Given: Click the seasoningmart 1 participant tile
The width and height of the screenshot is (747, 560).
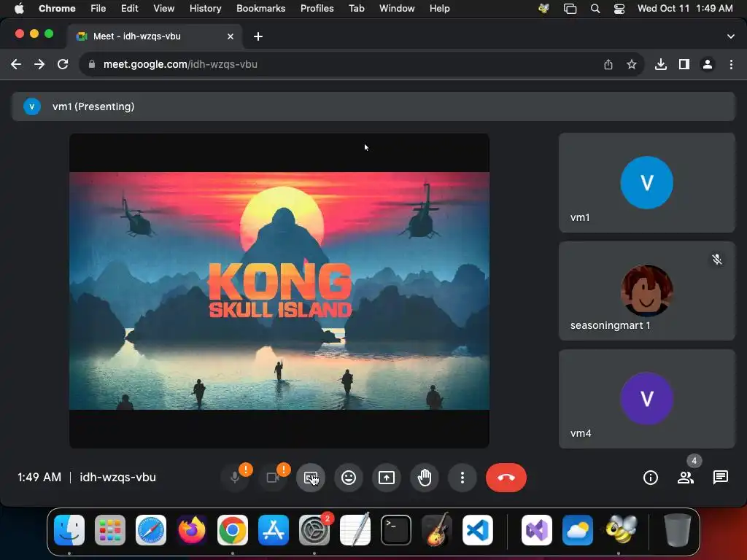Looking at the screenshot, I should [x=646, y=291].
